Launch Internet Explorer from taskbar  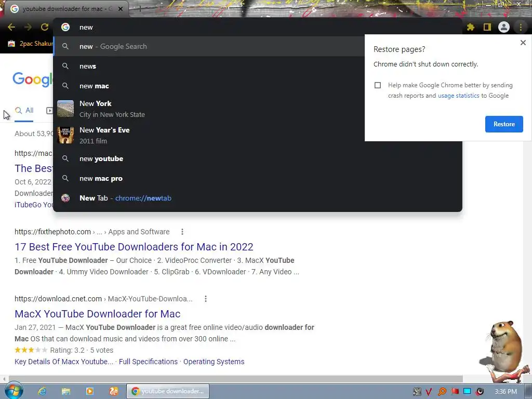[x=42, y=392]
